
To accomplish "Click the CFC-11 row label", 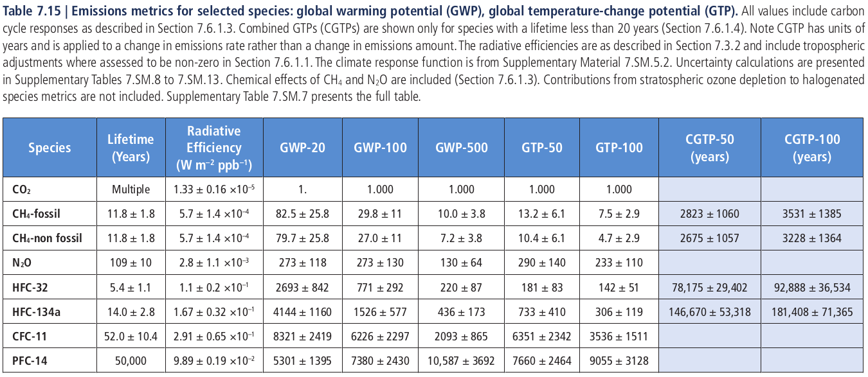I will [x=30, y=336].
